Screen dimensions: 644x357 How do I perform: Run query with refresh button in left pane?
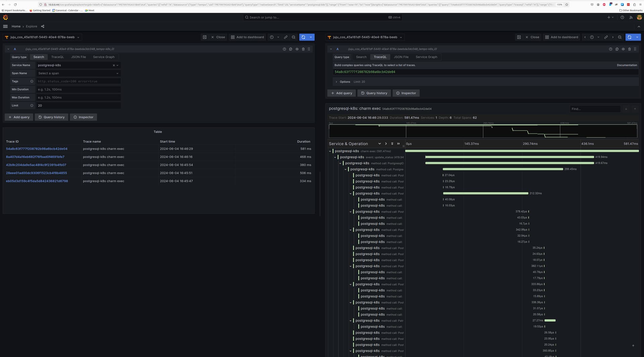303,37
